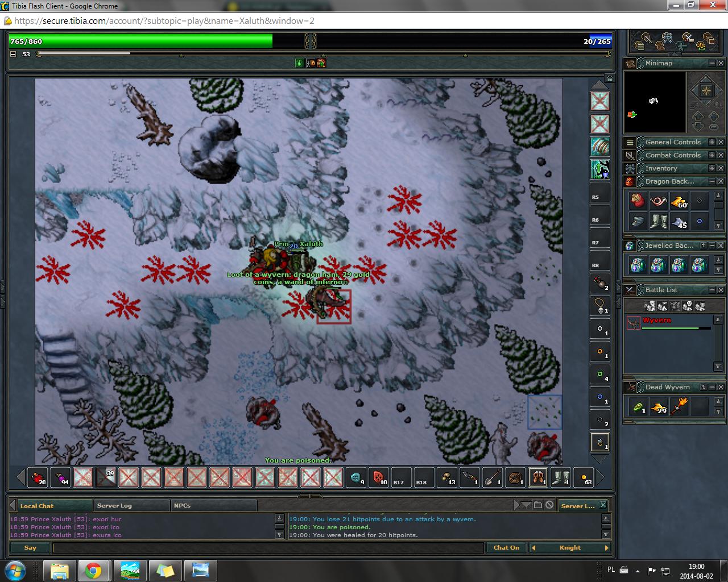728x582 pixels.
Task: Click the minimap center compass button
Action: [705, 91]
